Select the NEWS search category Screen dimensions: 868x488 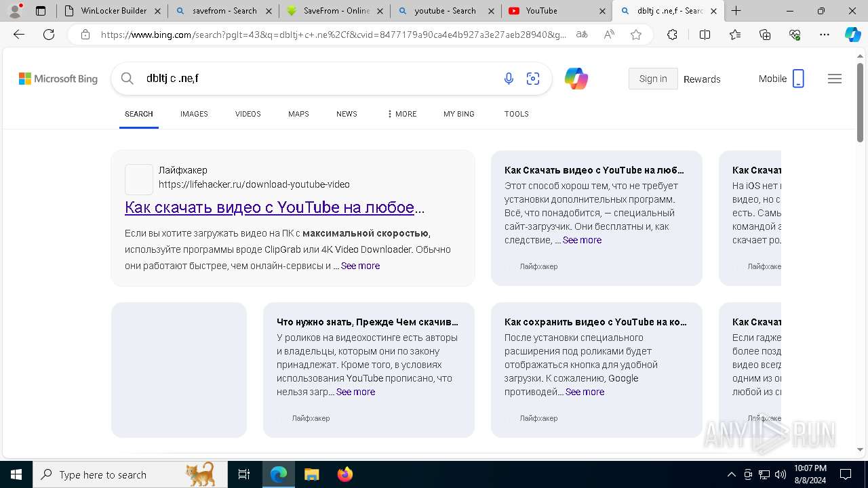coord(347,114)
